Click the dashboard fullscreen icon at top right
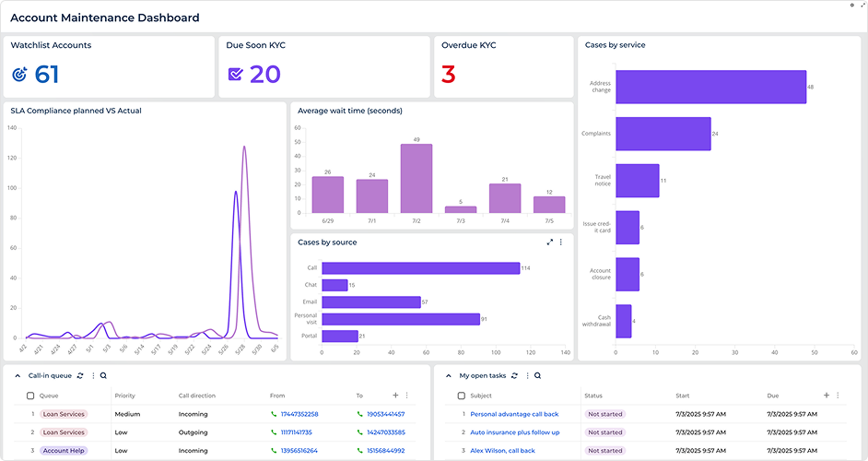The image size is (868, 461). point(862,6)
